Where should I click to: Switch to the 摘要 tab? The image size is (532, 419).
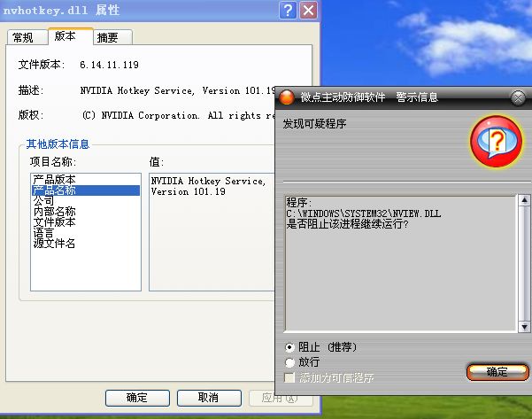coord(112,37)
